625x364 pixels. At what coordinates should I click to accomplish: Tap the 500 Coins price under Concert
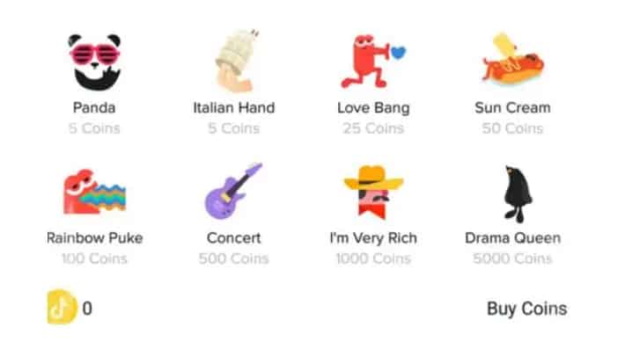(233, 258)
